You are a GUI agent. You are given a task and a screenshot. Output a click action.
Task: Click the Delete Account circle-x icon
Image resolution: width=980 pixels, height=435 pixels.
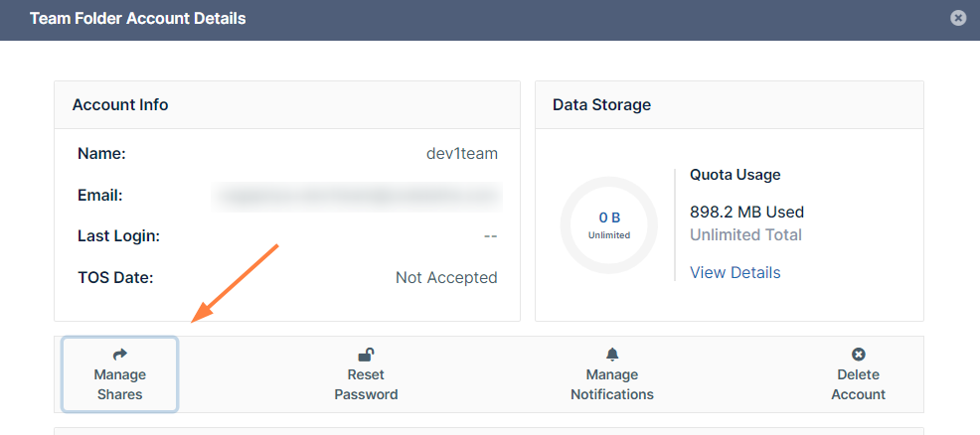[859, 354]
